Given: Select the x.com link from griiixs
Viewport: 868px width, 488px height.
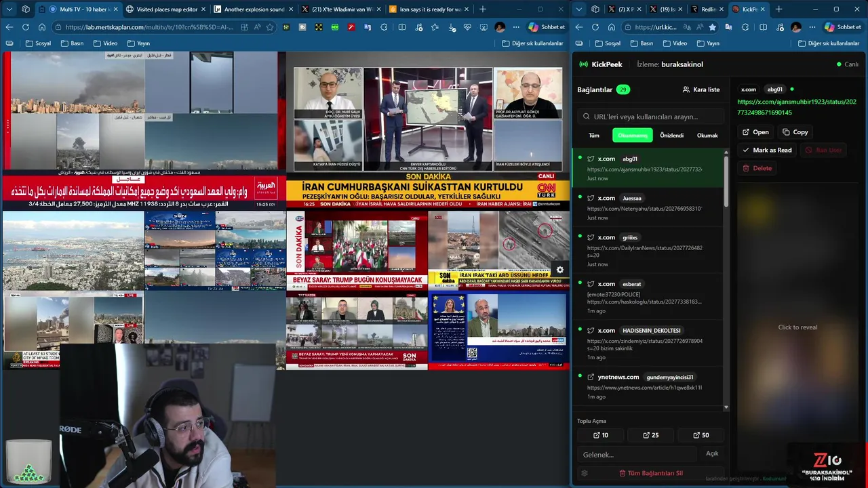Looking at the screenshot, I should (648, 250).
